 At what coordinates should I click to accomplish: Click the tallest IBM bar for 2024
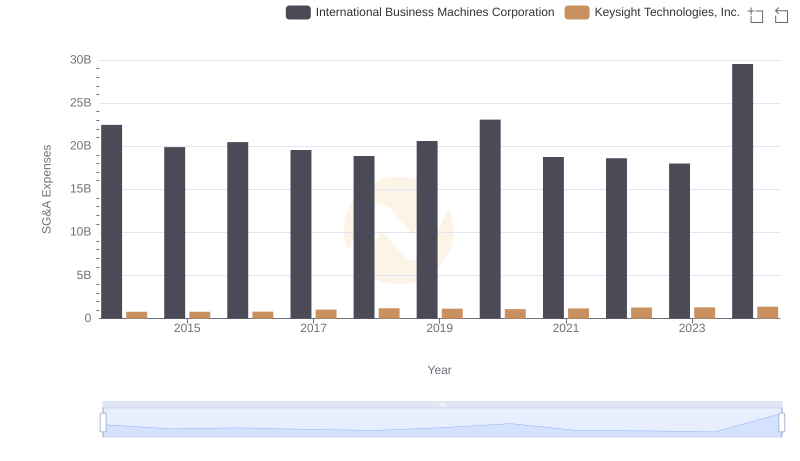point(742,191)
